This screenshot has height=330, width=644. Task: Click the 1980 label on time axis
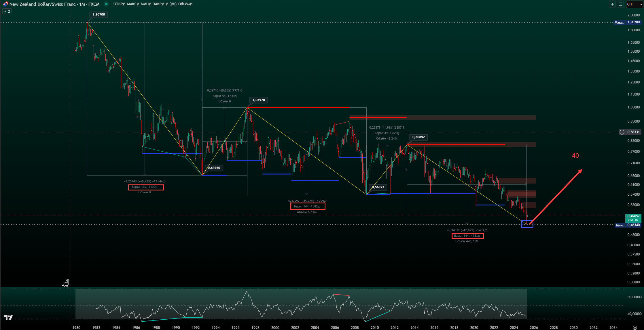pos(76,327)
